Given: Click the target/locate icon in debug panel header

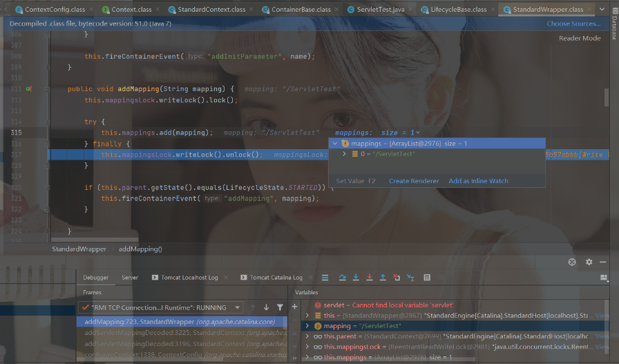Looking at the screenshot, I should [571, 262].
